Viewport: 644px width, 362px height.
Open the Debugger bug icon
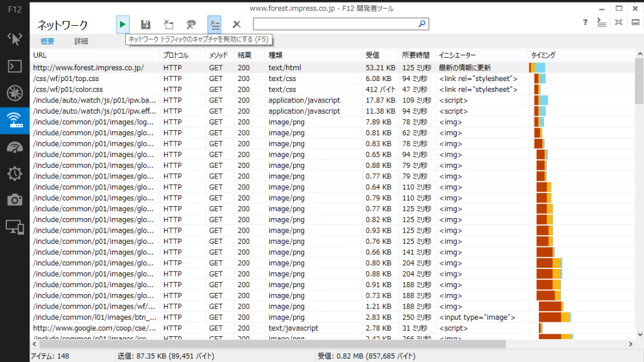[15, 93]
